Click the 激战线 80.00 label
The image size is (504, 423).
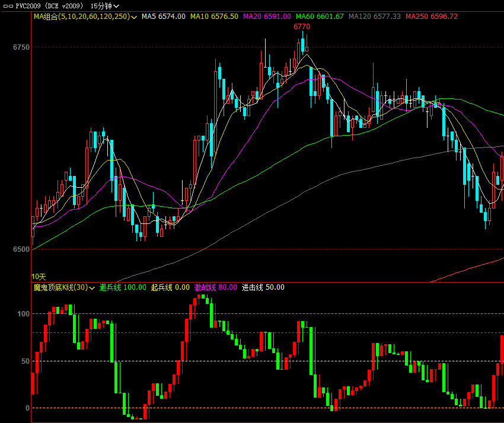215,287
